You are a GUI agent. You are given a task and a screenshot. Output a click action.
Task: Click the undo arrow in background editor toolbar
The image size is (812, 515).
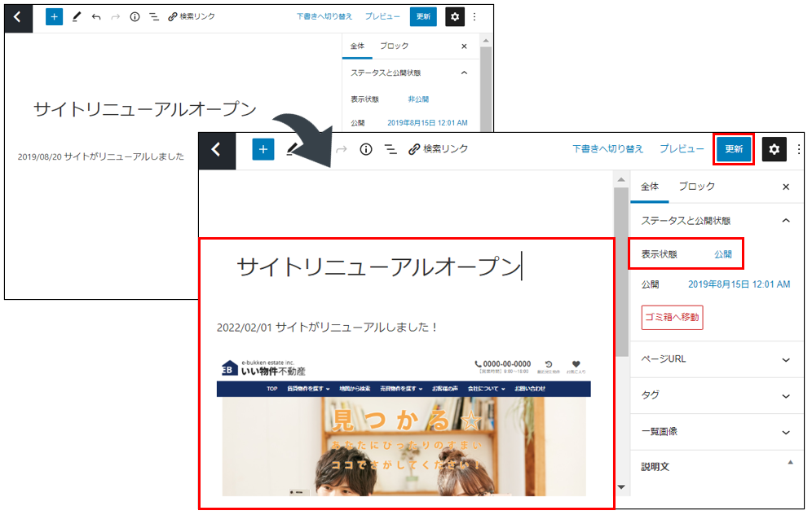[x=96, y=16]
